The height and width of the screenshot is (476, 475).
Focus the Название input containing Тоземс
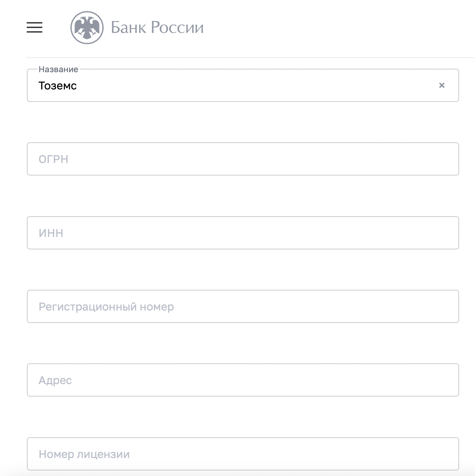point(243,85)
